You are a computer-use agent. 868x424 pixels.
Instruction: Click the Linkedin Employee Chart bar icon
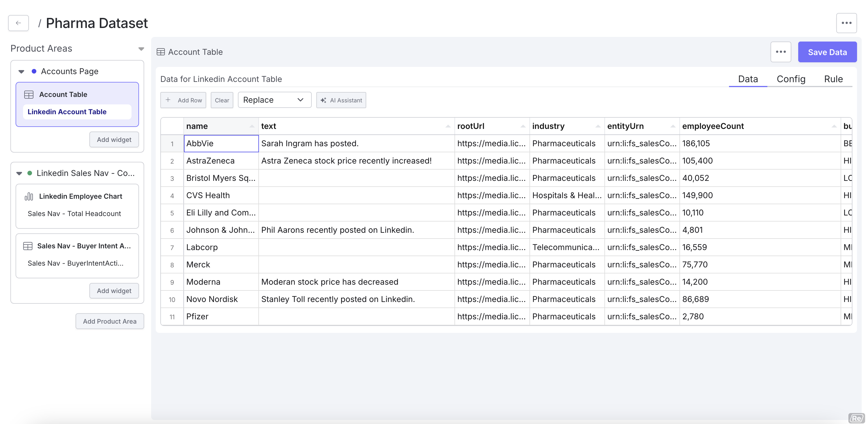coord(29,196)
